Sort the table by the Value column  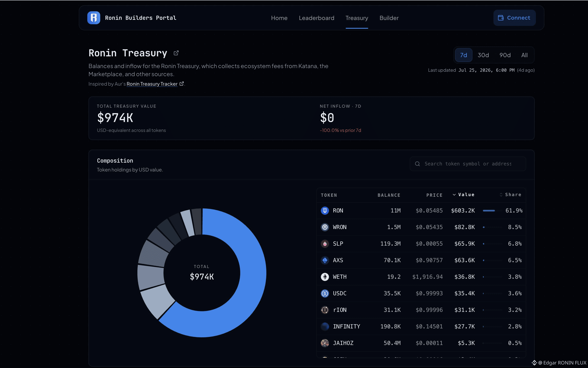click(464, 195)
